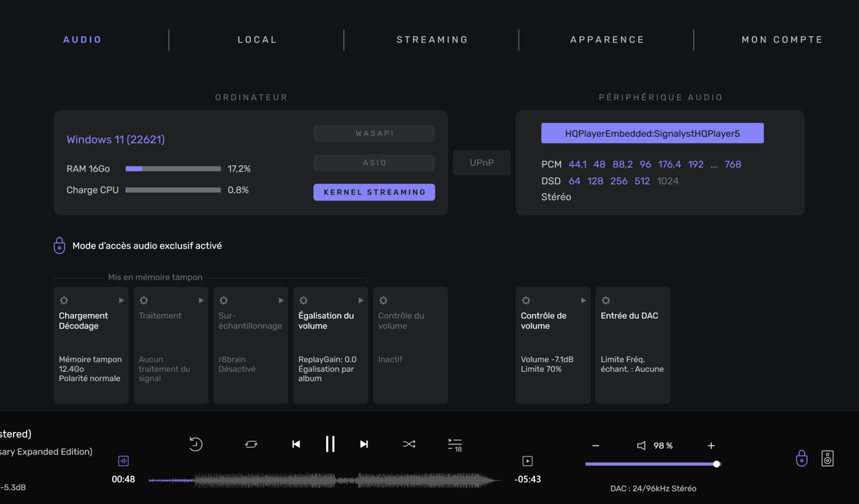The width and height of the screenshot is (859, 504).
Task: Open audio output speaker device icon
Action: [827, 458]
